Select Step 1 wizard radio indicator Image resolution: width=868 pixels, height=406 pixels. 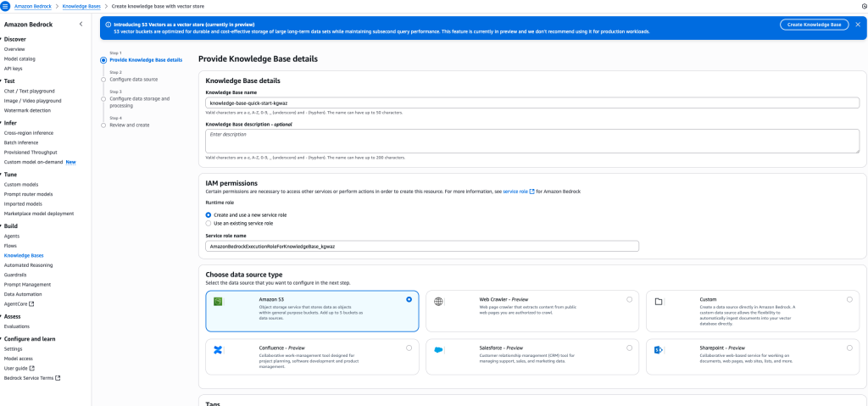pyautogui.click(x=103, y=60)
